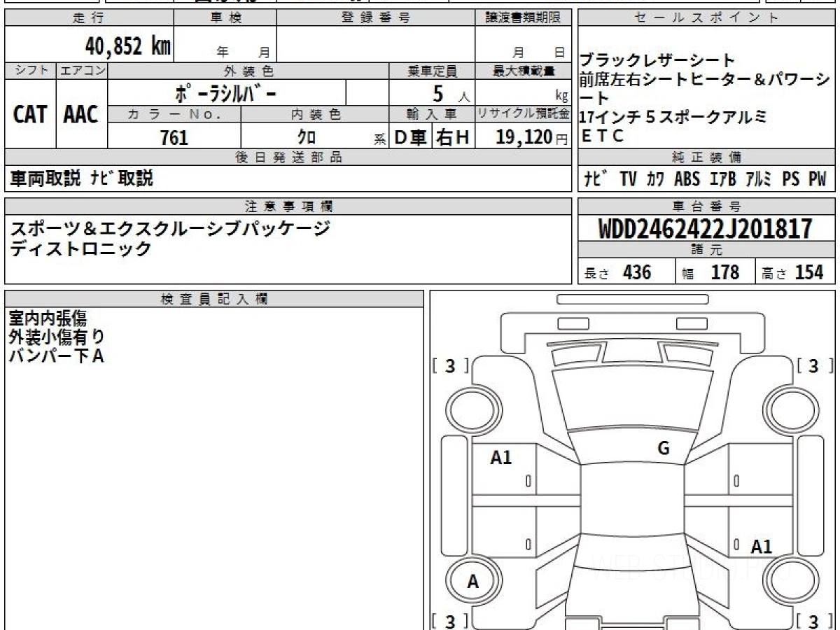The image size is (840, 630).
Task: Click the 後日発送部品 header
Action: tap(288, 157)
